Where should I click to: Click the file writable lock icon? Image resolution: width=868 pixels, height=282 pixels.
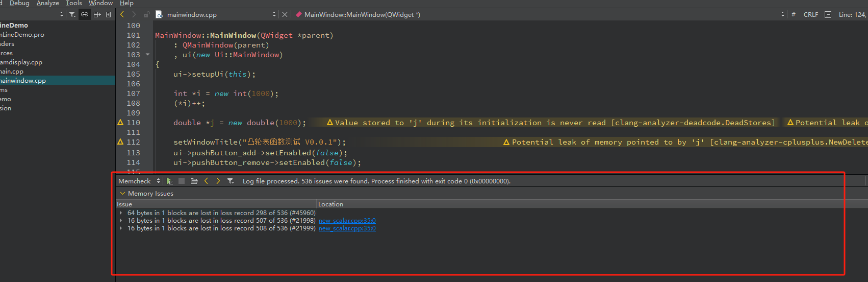(146, 15)
